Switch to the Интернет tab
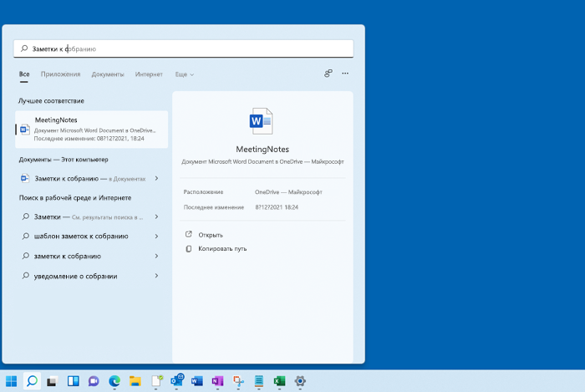 [149, 74]
